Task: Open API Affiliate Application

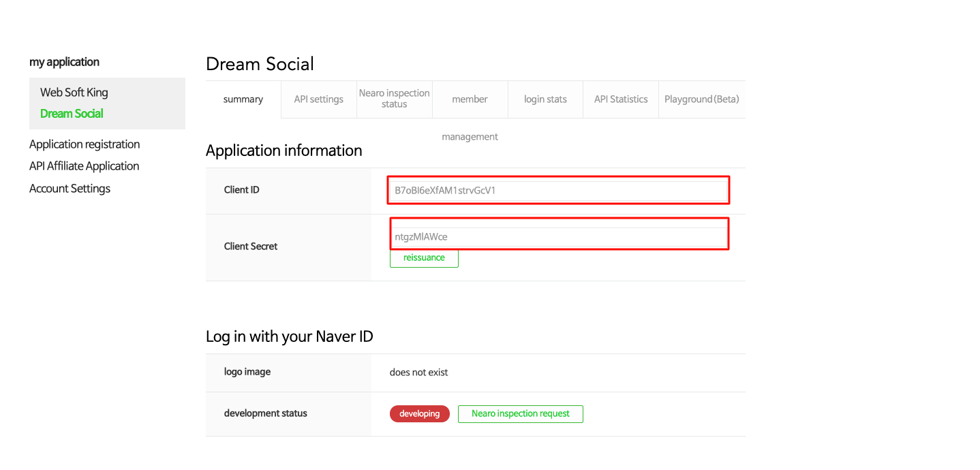Action: pos(84,166)
